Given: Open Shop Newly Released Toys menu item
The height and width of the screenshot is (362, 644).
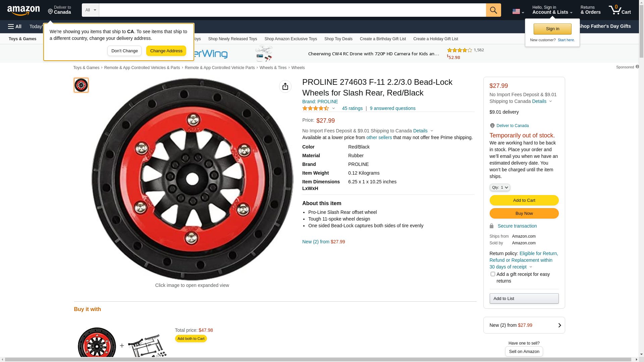Looking at the screenshot, I should click(232, 39).
